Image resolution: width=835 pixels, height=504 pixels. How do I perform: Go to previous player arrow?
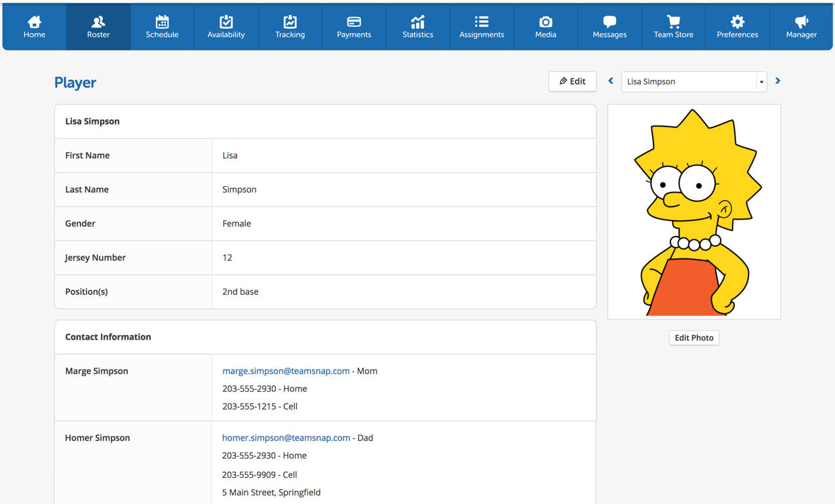point(611,81)
